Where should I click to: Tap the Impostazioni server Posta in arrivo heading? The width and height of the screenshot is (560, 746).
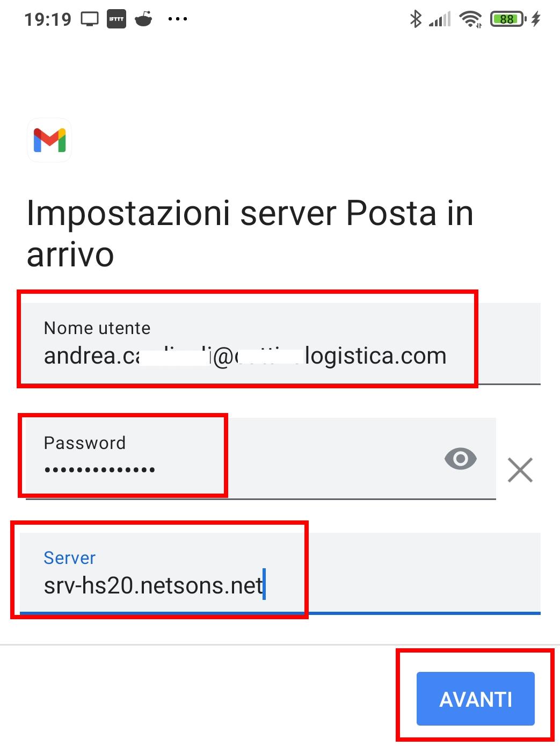click(250, 234)
